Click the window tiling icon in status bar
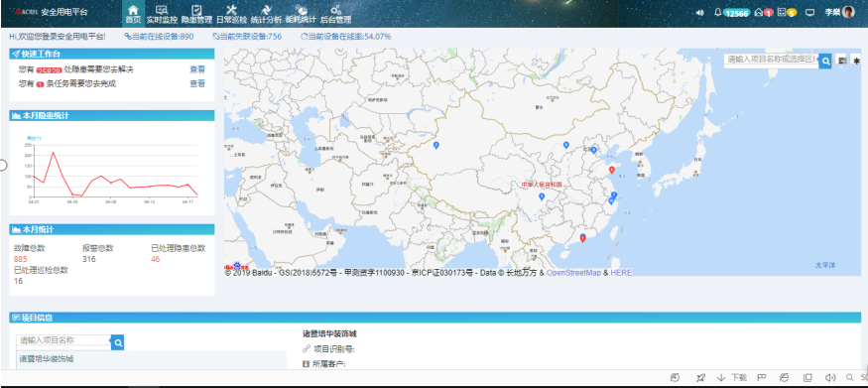 click(807, 377)
